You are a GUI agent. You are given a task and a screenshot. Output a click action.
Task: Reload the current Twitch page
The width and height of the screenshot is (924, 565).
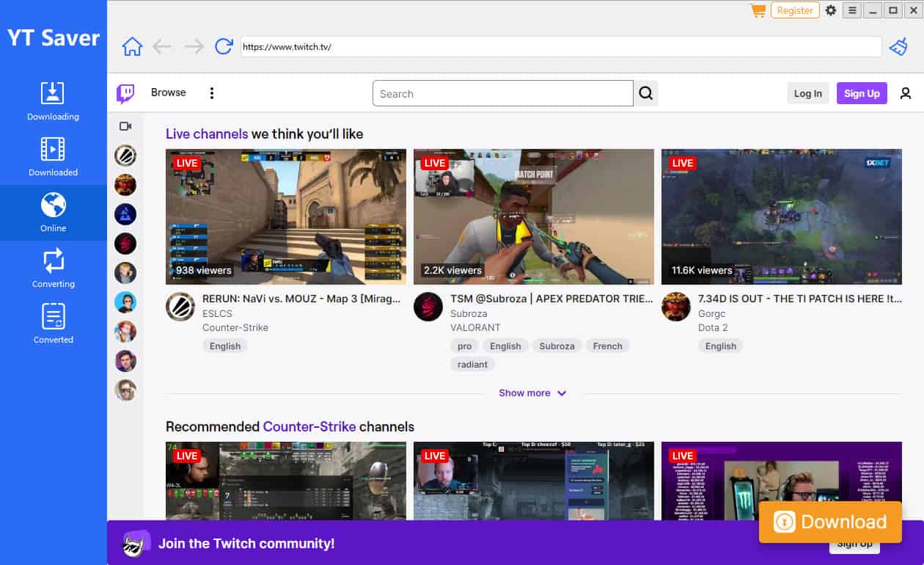tap(224, 47)
